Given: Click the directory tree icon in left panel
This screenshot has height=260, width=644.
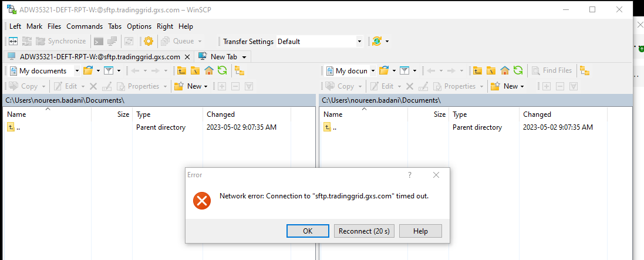Looking at the screenshot, I should point(239,71).
